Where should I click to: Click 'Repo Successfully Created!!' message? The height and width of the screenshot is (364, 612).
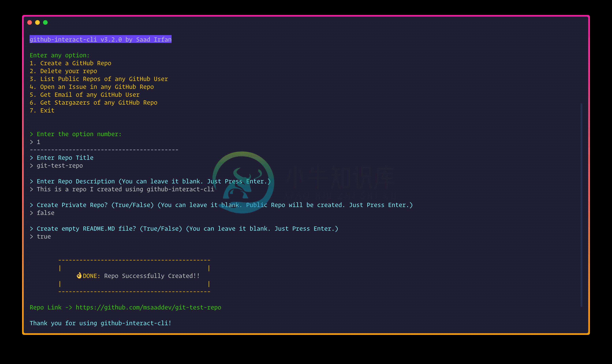[x=152, y=276]
